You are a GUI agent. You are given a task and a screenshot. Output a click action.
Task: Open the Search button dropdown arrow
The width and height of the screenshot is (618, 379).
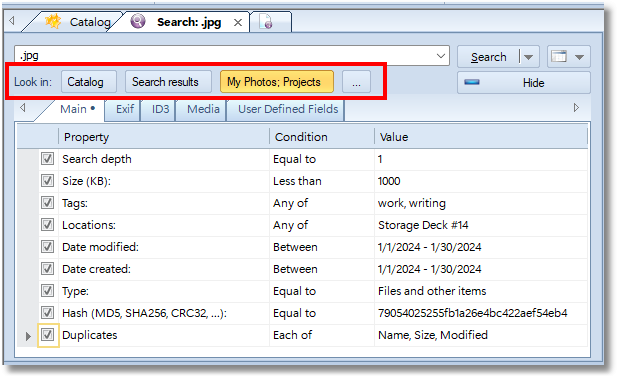coord(529,58)
